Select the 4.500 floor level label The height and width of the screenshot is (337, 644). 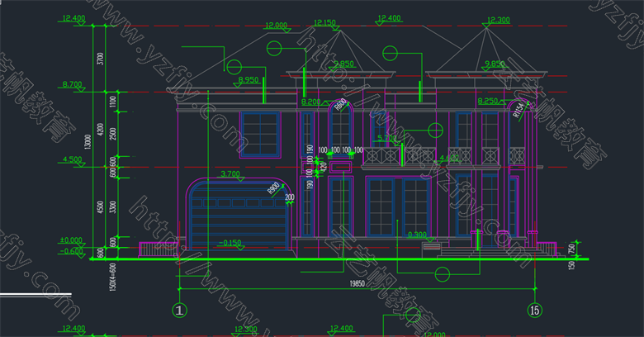[73, 159]
